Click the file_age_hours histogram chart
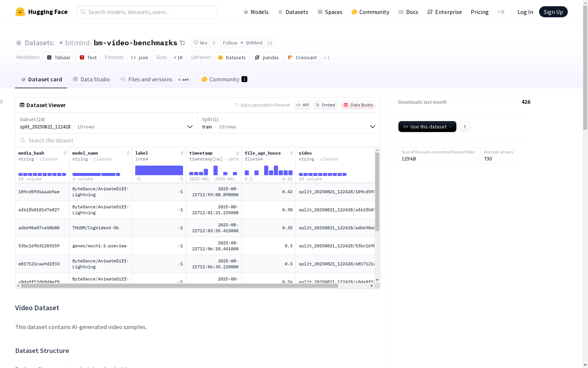This screenshot has width=588, height=368. tap(269, 170)
